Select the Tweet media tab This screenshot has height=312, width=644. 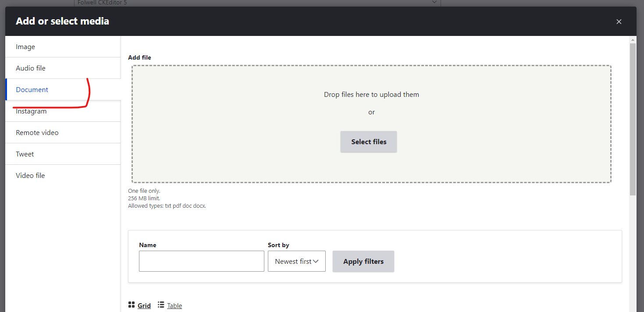[x=25, y=154]
